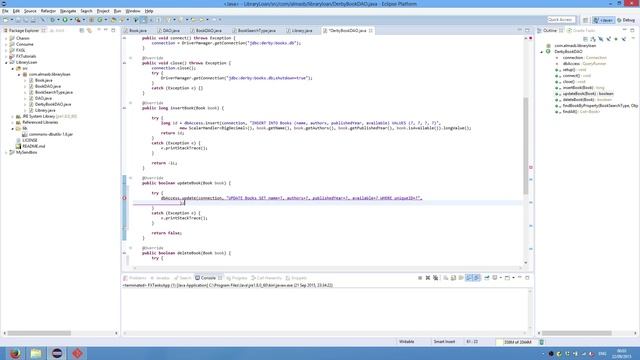640x360 pixels.
Task: Open the Source menu
Action: [x=30, y=11]
